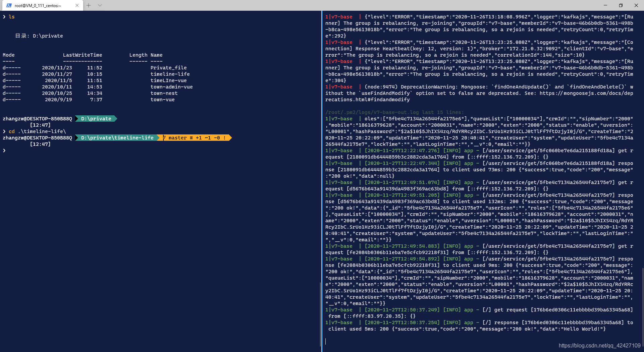
Task: Click the empty prompt in left pane
Action: (x=4, y=151)
